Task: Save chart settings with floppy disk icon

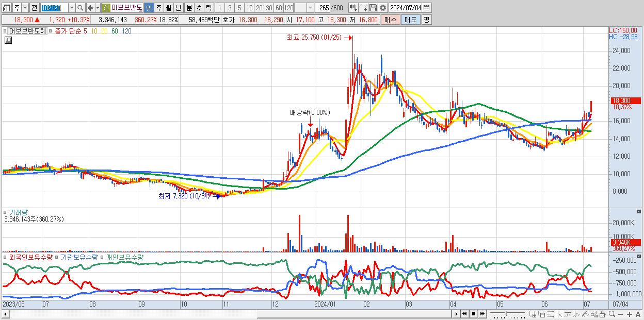Action: pyautogui.click(x=373, y=8)
